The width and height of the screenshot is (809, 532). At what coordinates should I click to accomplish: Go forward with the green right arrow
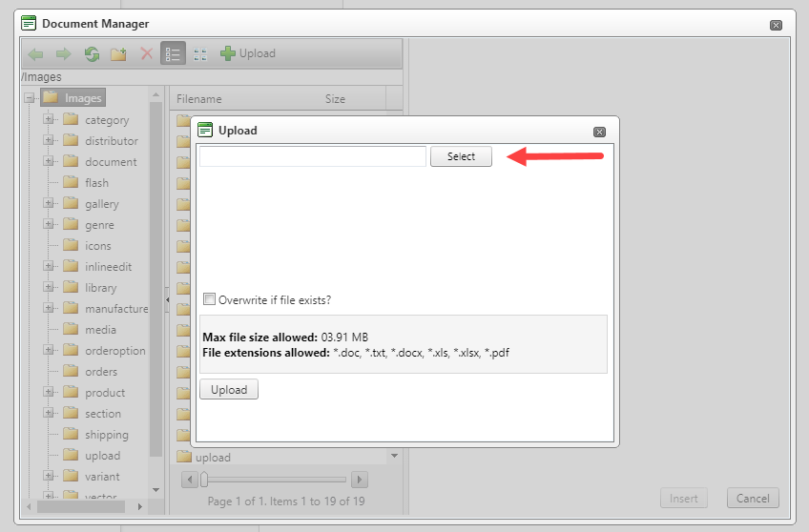[64, 53]
